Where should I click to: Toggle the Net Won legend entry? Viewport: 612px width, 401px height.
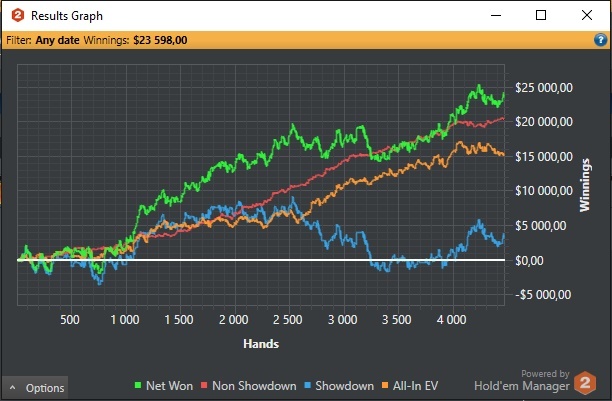click(164, 386)
